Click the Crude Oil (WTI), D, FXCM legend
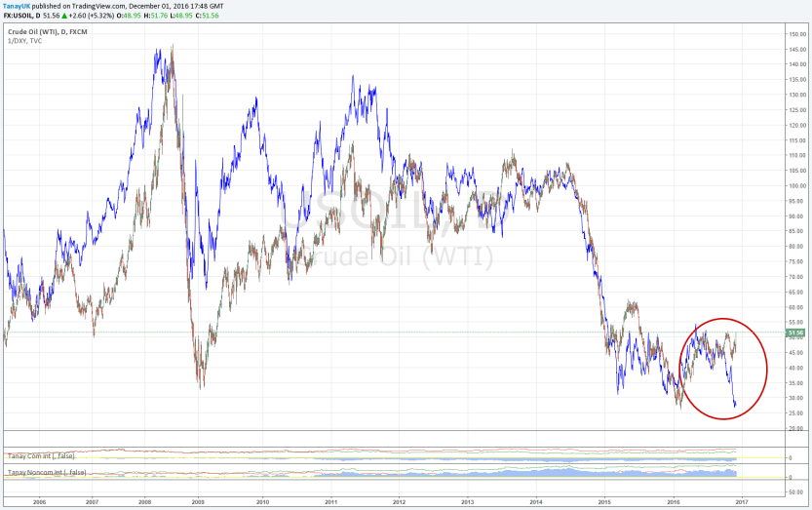Viewport: 812px width, 510px height. pos(48,31)
